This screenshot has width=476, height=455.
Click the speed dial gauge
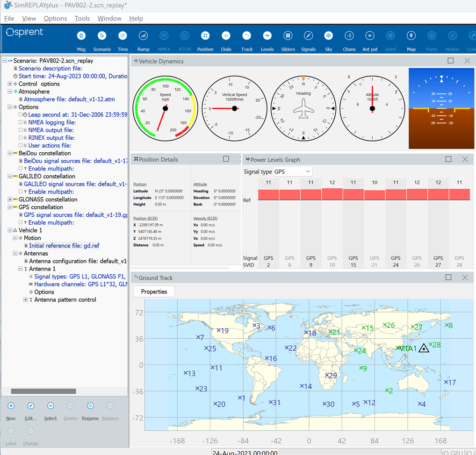pyautogui.click(x=166, y=108)
